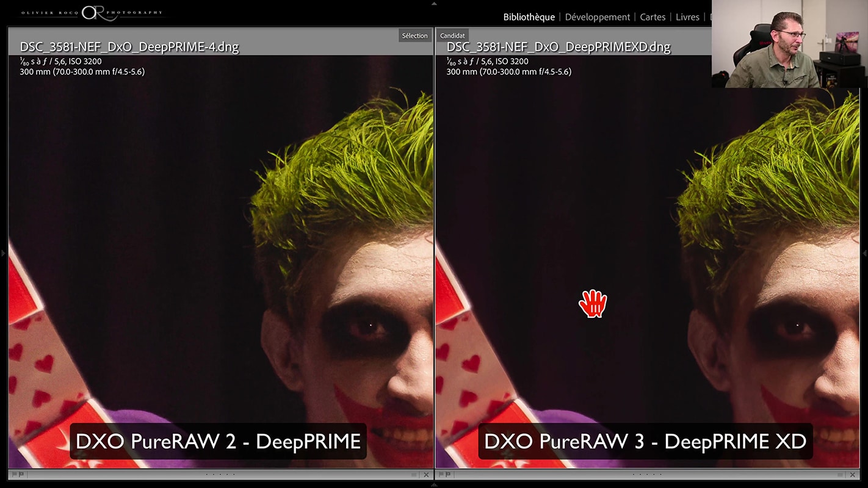Viewport: 868px width, 488px height.
Task: Set star rating on Candidat photo
Action: 647,475
